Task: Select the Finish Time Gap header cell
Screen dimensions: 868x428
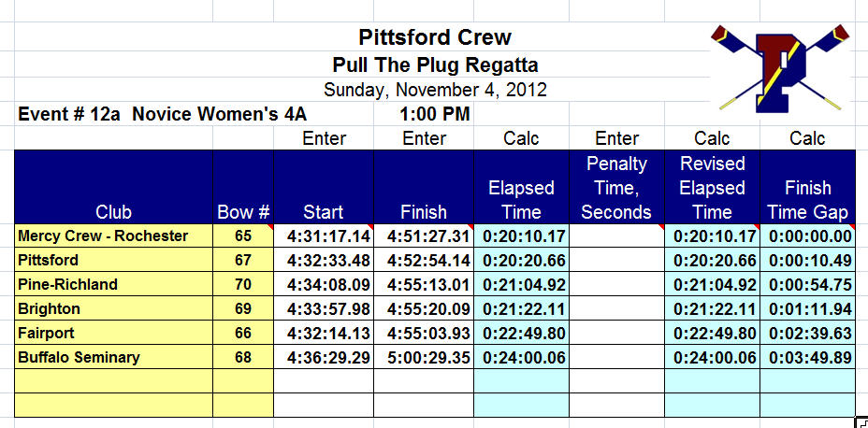Action: point(807,187)
